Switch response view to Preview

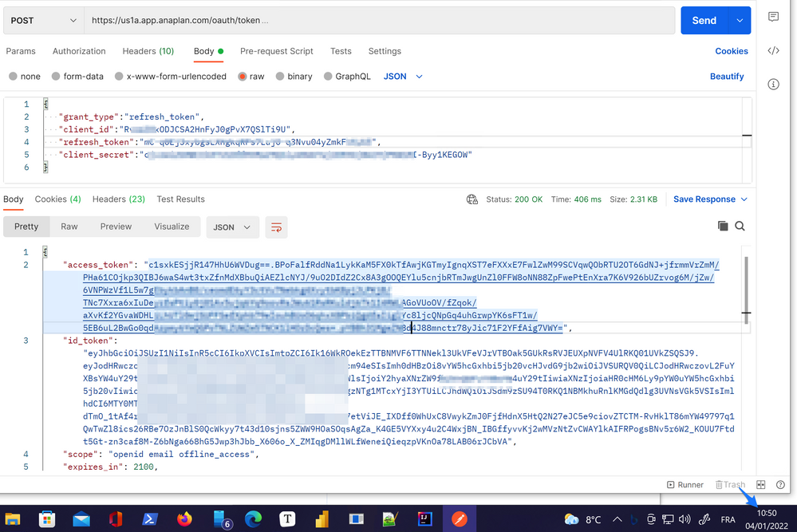[116, 227]
